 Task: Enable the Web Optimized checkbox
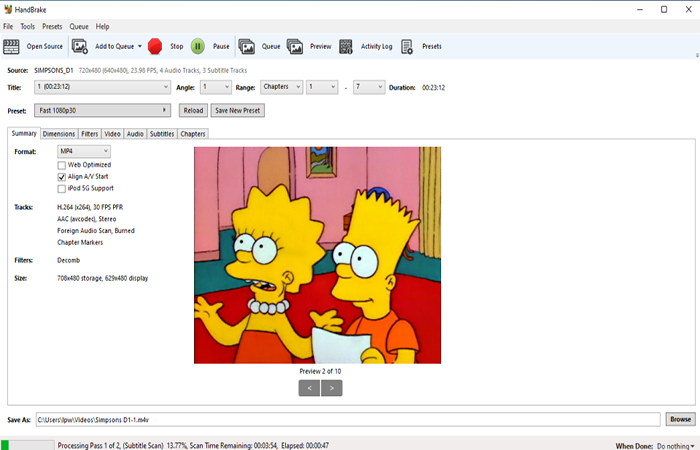[x=62, y=165]
